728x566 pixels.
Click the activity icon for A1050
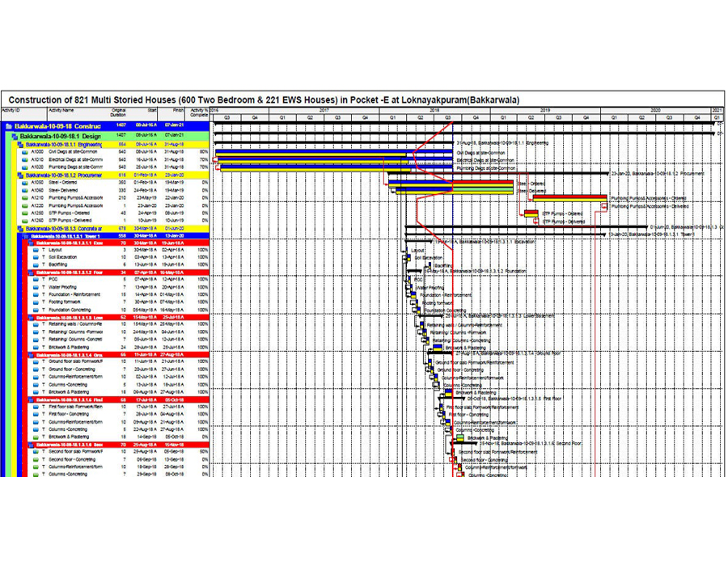pos(25,183)
